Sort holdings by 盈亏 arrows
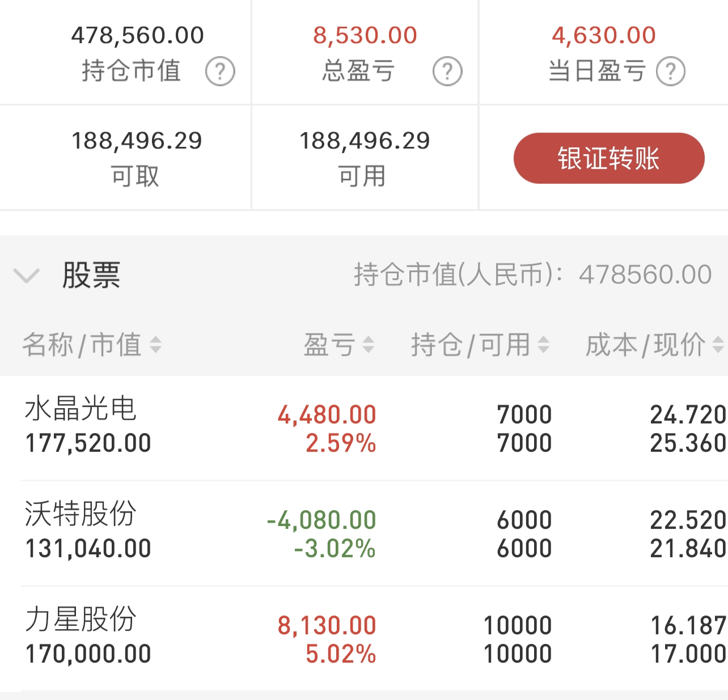Image resolution: width=728 pixels, height=700 pixels. coord(369,344)
